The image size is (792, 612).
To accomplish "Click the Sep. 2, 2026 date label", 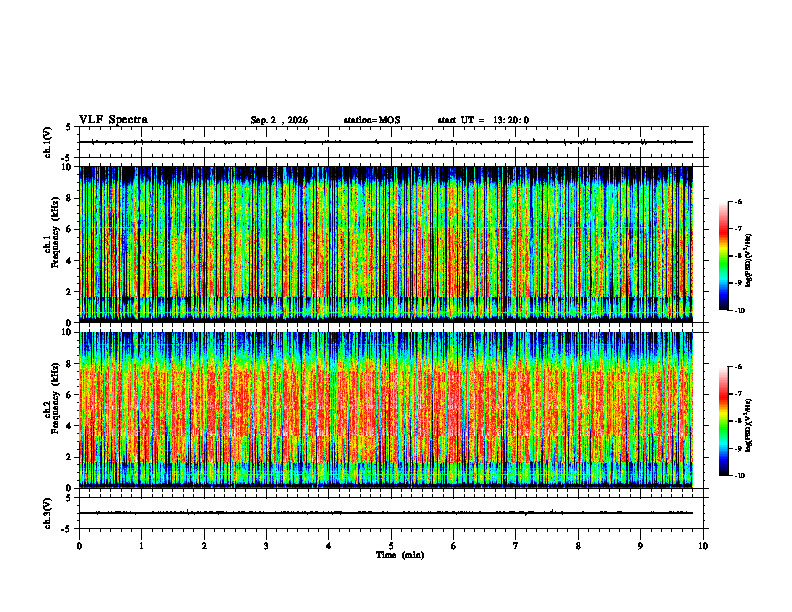I will pos(279,120).
